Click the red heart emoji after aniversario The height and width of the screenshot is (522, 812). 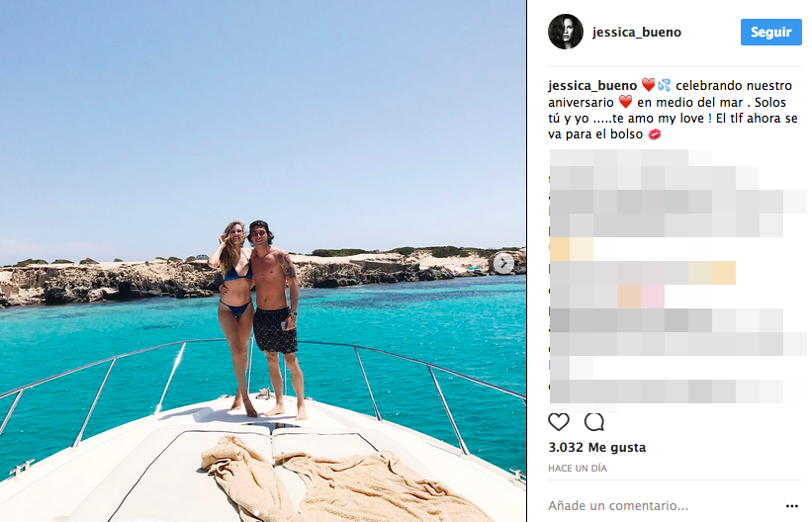[626, 102]
